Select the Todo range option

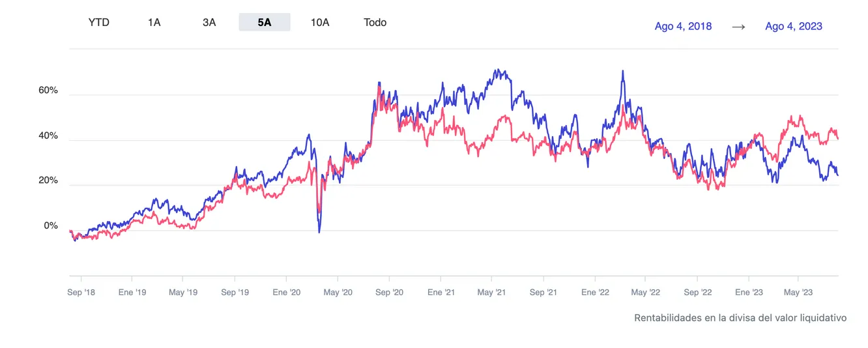[x=375, y=22]
